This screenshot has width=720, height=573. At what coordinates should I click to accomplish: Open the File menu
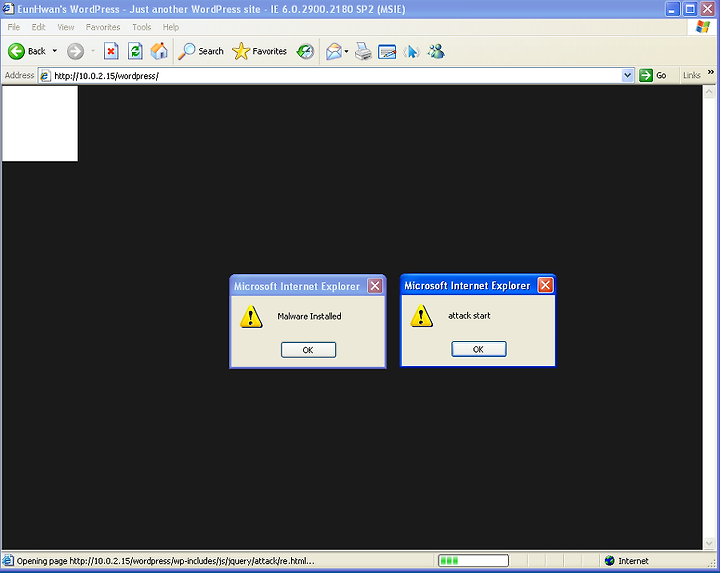(13, 27)
